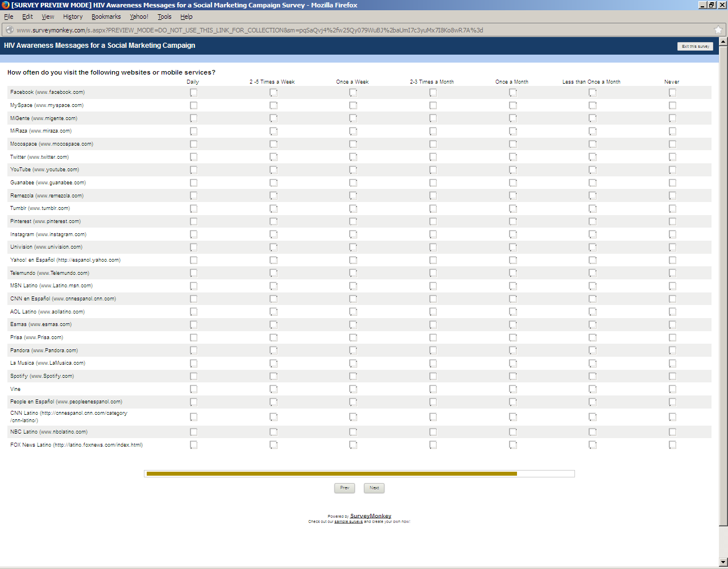Check Less than Once a Month for Guanabee

[593, 183]
